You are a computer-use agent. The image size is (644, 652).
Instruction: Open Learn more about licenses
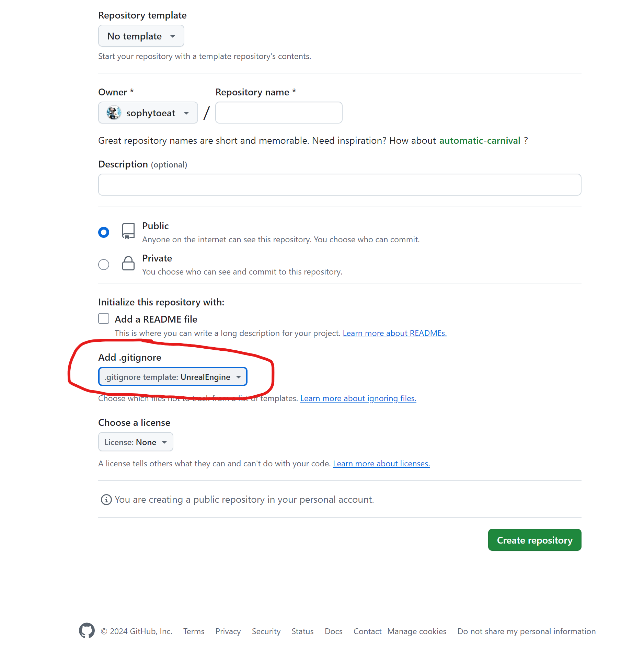pyautogui.click(x=381, y=463)
